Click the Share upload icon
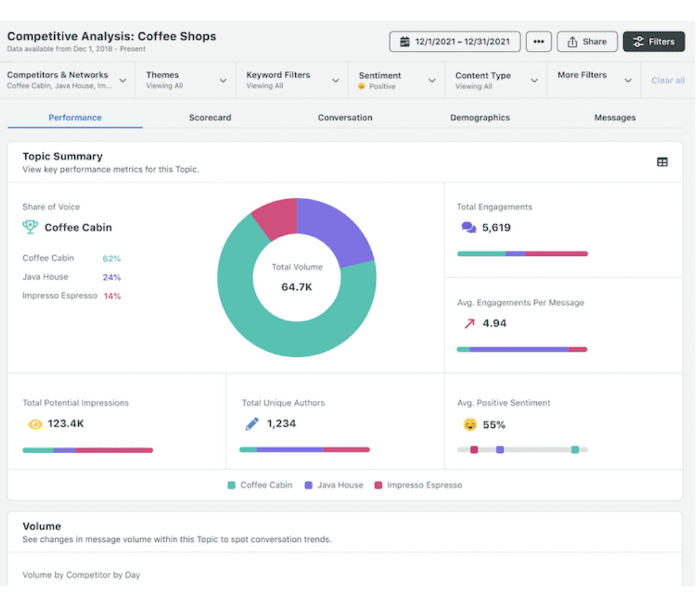696x616 pixels. 573,42
